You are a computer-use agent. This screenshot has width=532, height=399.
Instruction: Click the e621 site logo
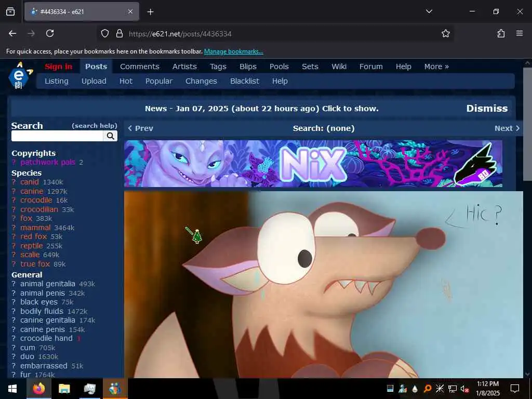20,75
